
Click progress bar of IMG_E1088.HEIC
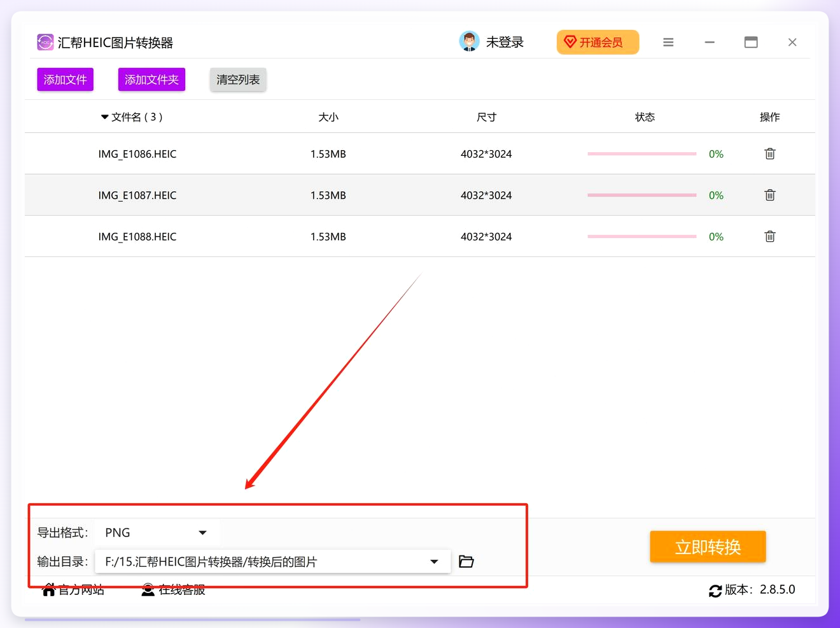[642, 237]
